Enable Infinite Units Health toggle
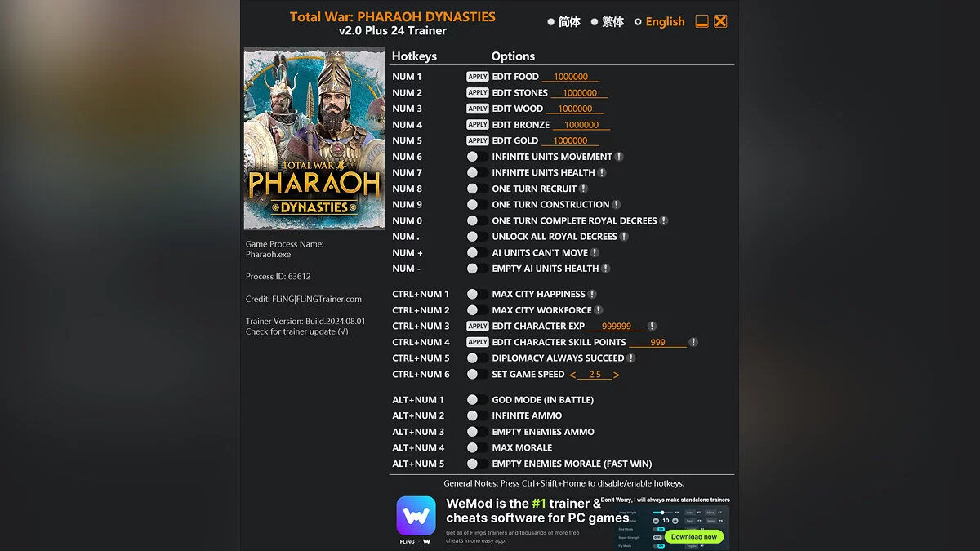This screenshot has width=980, height=551. tap(477, 173)
